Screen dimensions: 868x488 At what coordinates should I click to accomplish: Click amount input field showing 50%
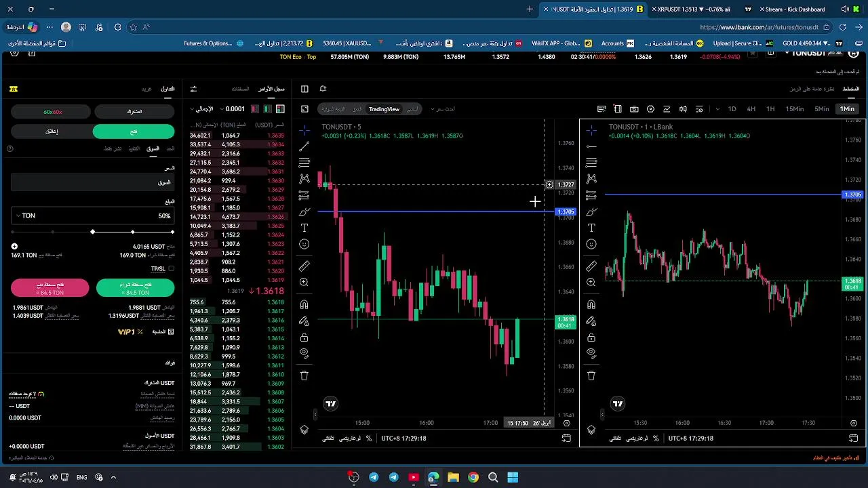pyautogui.click(x=93, y=216)
